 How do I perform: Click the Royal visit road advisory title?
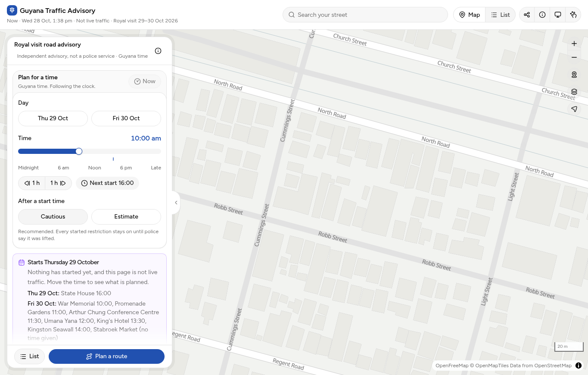47,44
